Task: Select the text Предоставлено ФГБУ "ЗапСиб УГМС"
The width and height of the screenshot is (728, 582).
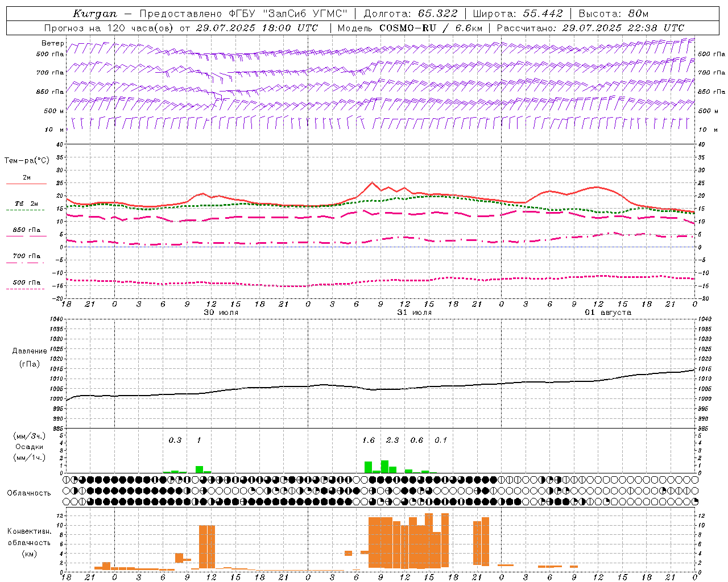Action: point(243,14)
